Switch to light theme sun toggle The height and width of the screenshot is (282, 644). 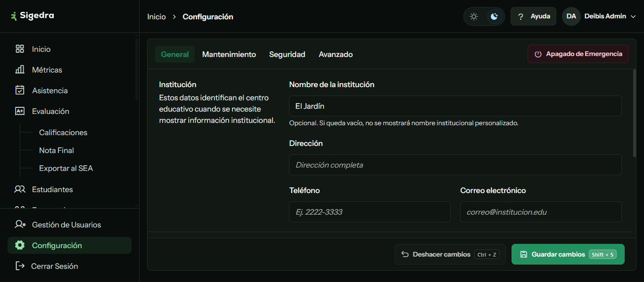point(474,16)
